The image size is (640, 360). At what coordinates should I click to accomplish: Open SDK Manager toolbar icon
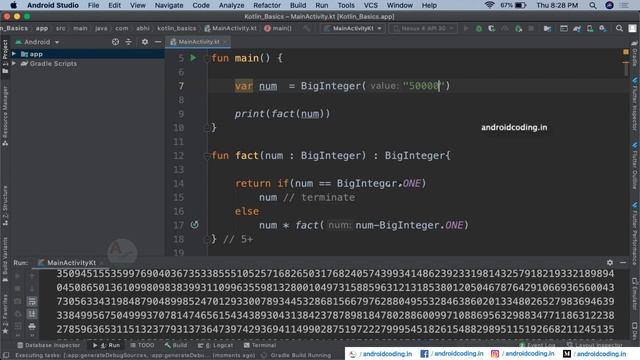[603, 28]
